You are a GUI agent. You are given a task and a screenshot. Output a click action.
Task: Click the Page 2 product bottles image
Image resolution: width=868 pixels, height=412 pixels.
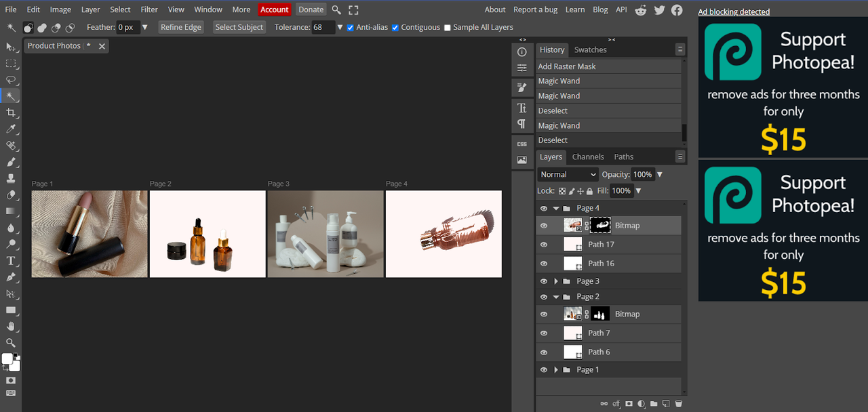[x=208, y=234]
